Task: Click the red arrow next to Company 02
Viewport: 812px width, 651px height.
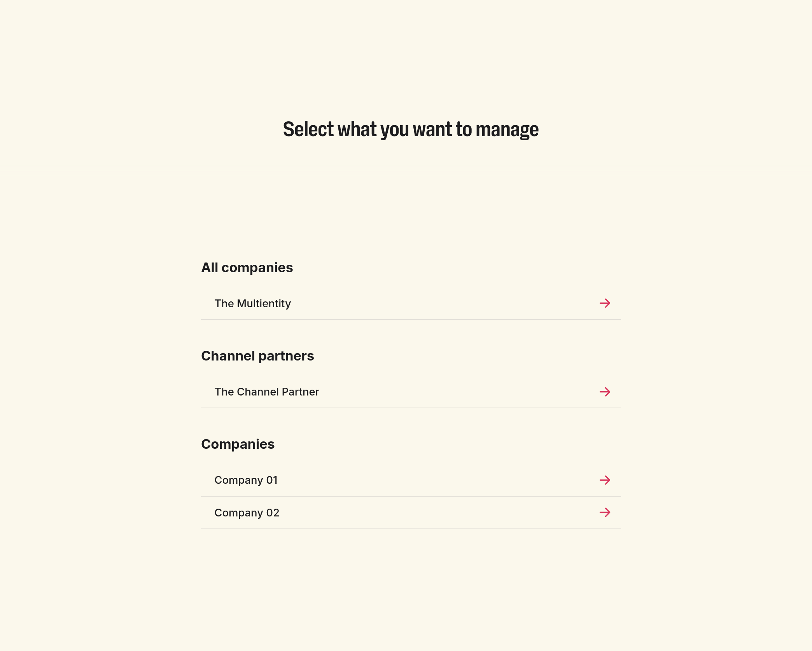Action: [605, 513]
